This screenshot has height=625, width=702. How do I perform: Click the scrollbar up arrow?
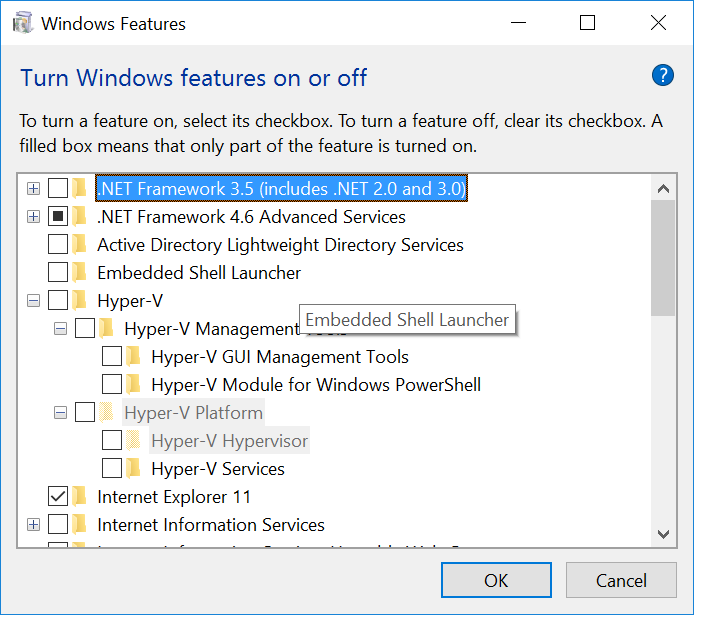pyautogui.click(x=663, y=188)
